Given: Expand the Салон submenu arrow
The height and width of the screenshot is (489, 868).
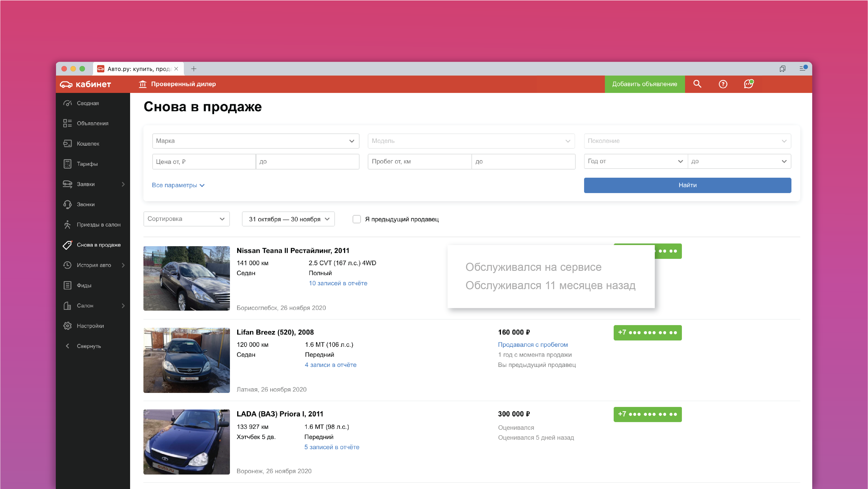Looking at the screenshot, I should (123, 306).
